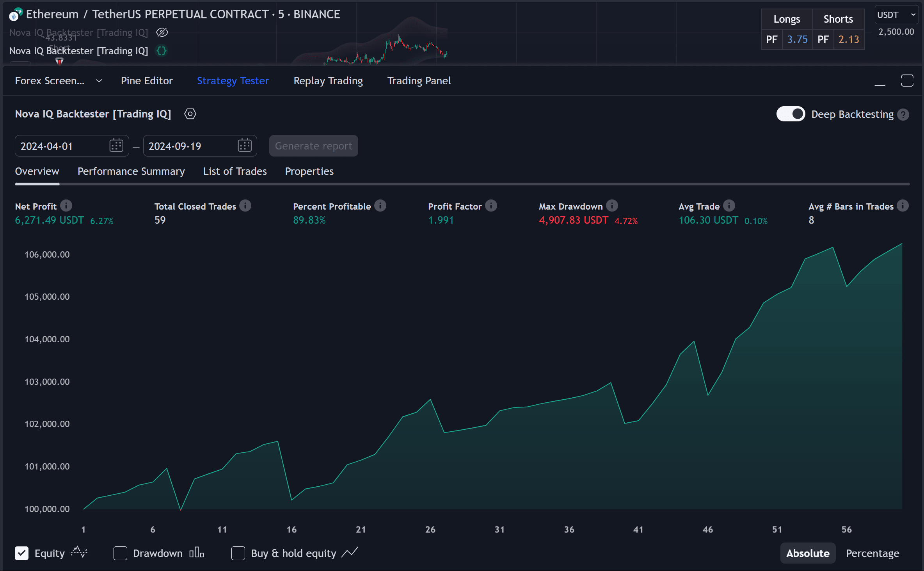The height and width of the screenshot is (571, 924).
Task: Uncheck the Equity checkbox
Action: click(x=21, y=553)
